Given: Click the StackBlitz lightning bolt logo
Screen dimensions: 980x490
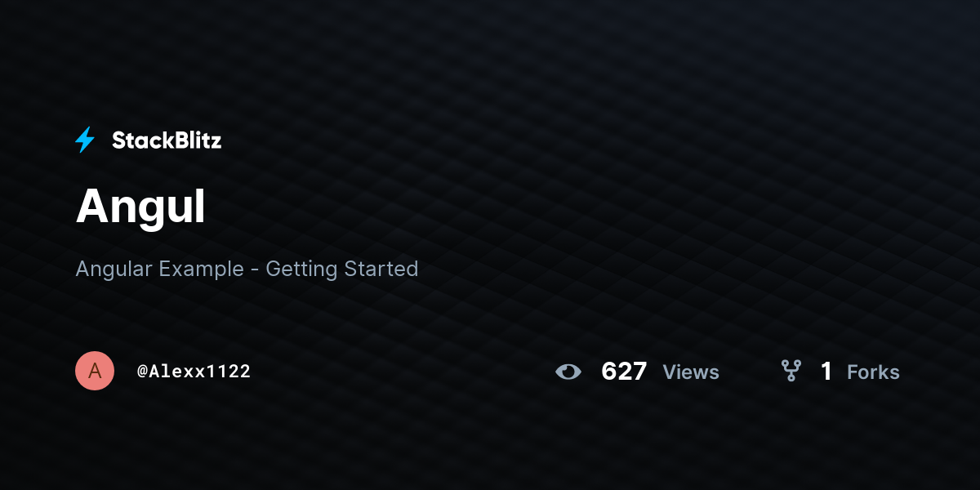Looking at the screenshot, I should (85, 140).
